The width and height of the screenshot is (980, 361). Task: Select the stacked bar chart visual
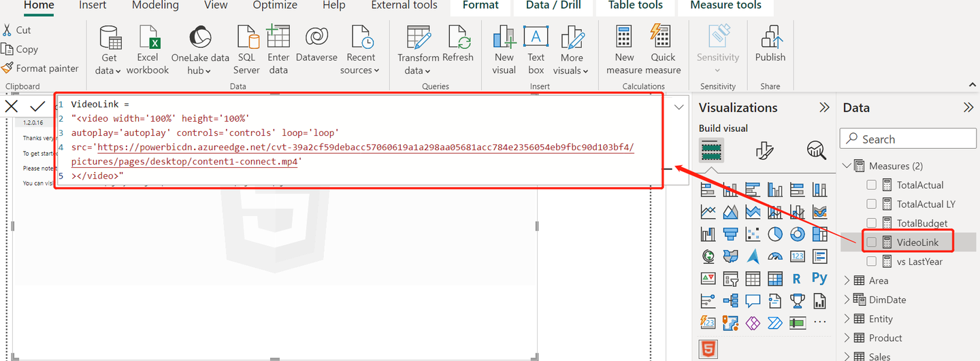click(708, 190)
